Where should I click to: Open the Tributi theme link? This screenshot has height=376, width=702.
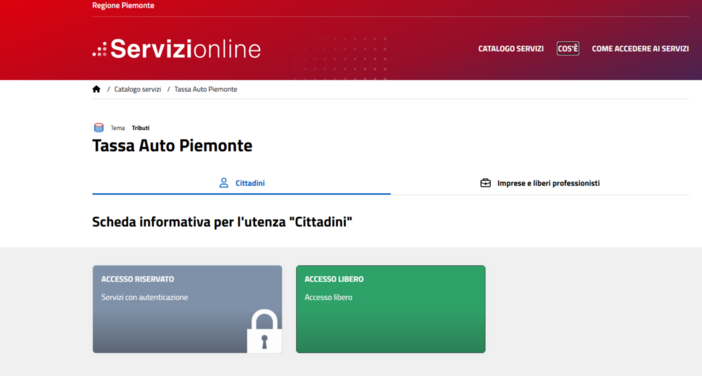click(141, 128)
